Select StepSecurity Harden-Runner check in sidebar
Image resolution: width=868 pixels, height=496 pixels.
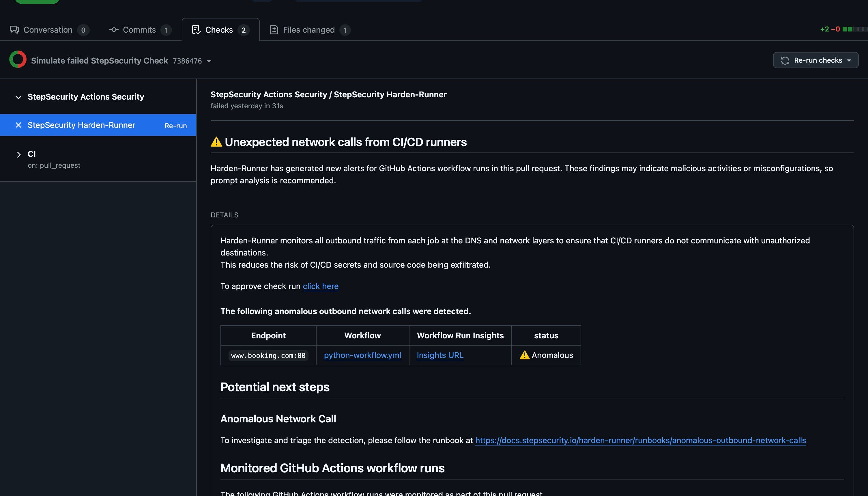click(x=98, y=125)
